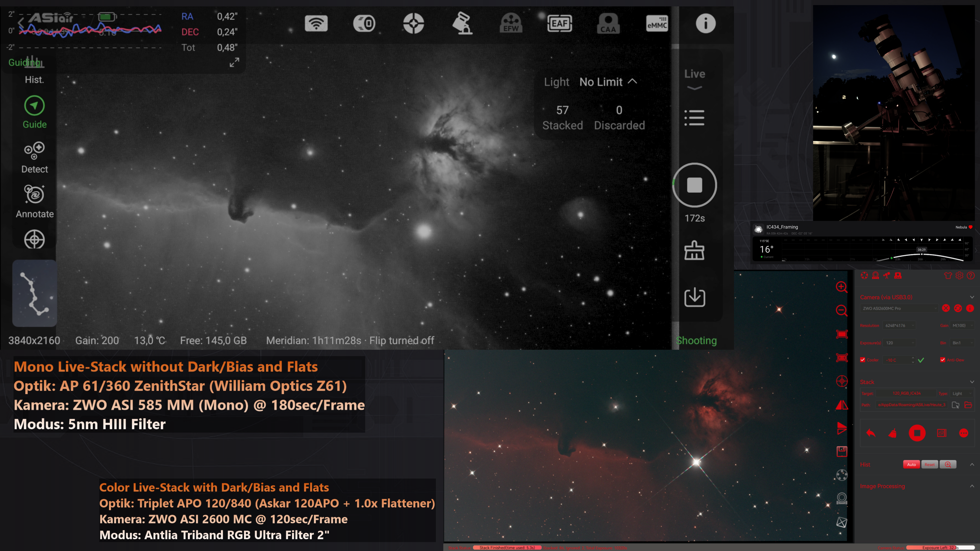Screen dimensions: 980x551
Task: Expand the Image Processing section
Action: coord(972,486)
